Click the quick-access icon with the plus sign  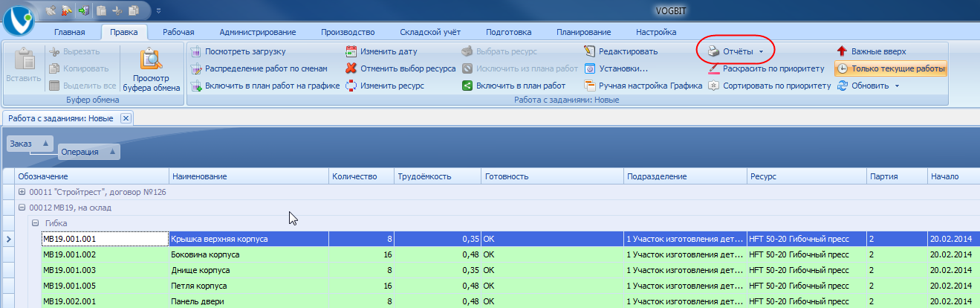(51, 11)
